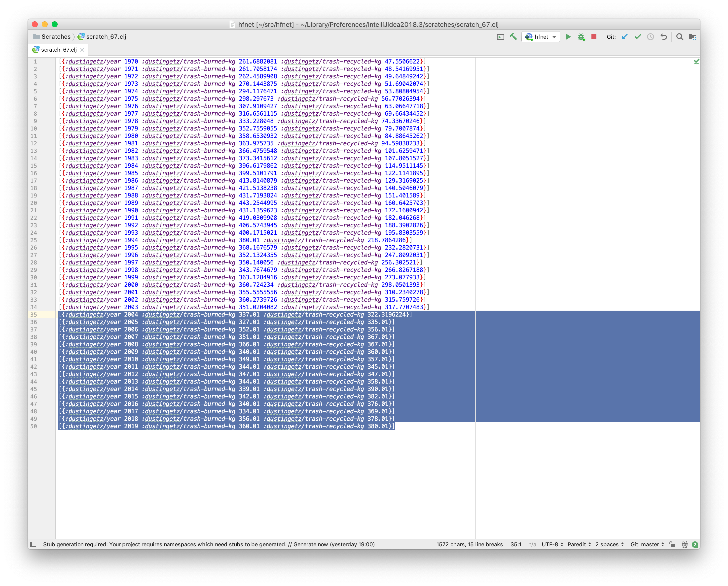Screen dimensions: 728x586
Task: Open Search Everywhere magnifier
Action: click(x=680, y=37)
